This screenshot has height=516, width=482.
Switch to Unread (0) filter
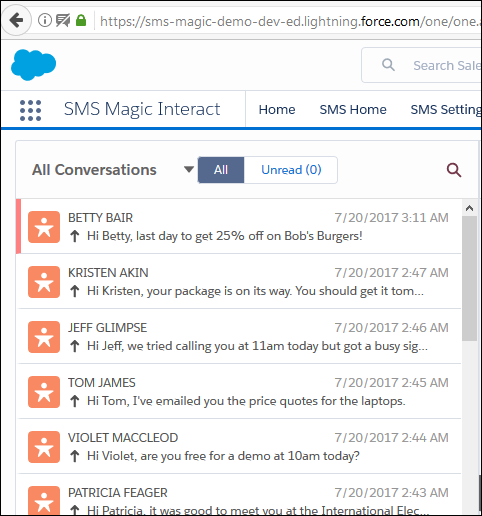(291, 170)
